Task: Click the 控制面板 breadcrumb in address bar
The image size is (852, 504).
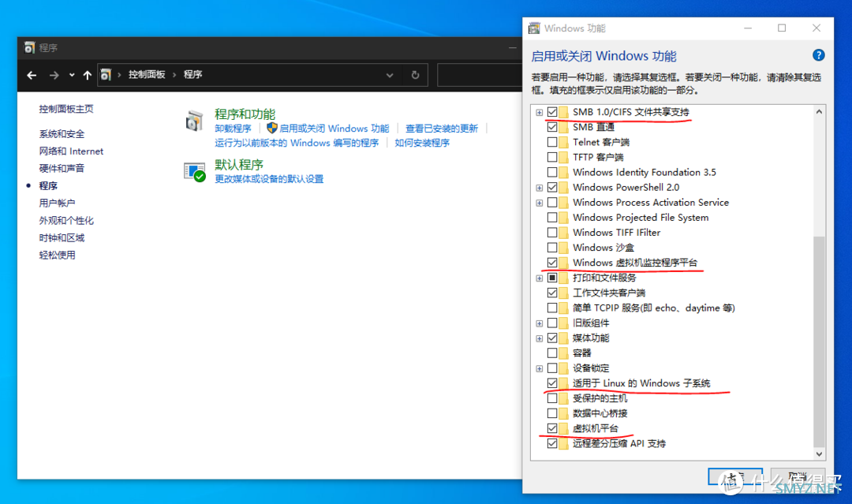Action: (147, 74)
